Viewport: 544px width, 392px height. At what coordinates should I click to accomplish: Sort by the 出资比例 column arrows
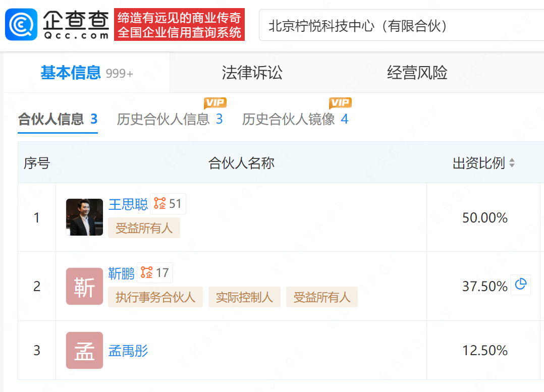(512, 163)
